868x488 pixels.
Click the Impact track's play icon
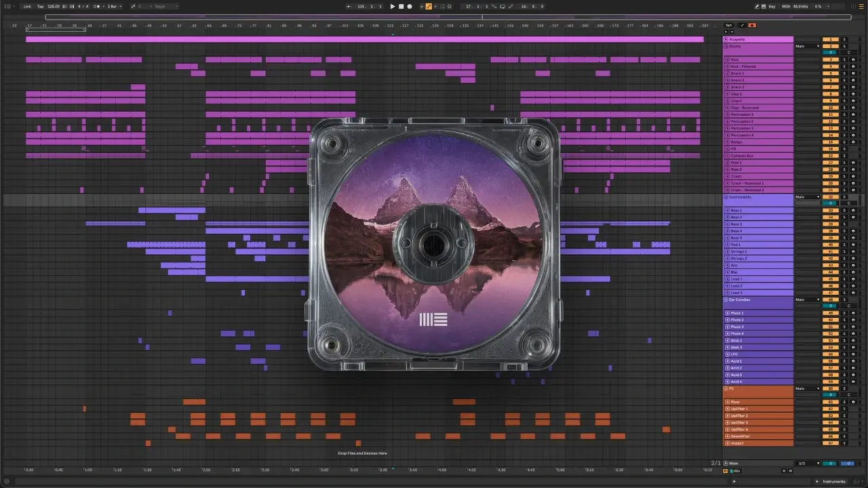(728, 443)
